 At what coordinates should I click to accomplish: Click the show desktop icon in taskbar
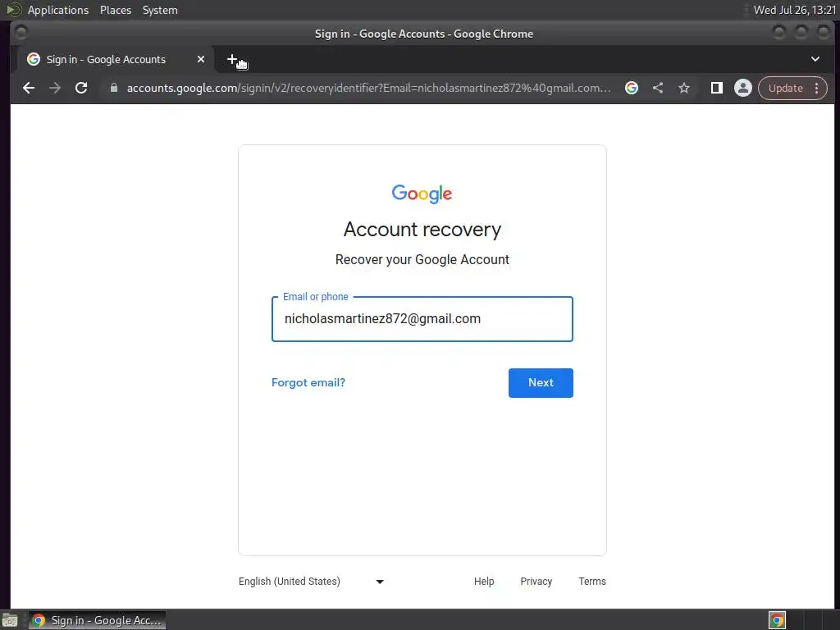(10, 620)
